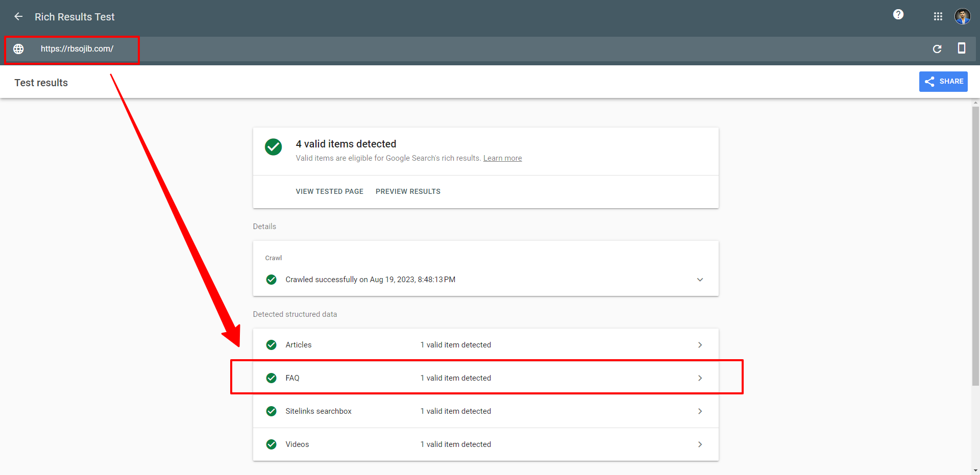Open the Google apps grid

[x=938, y=17]
